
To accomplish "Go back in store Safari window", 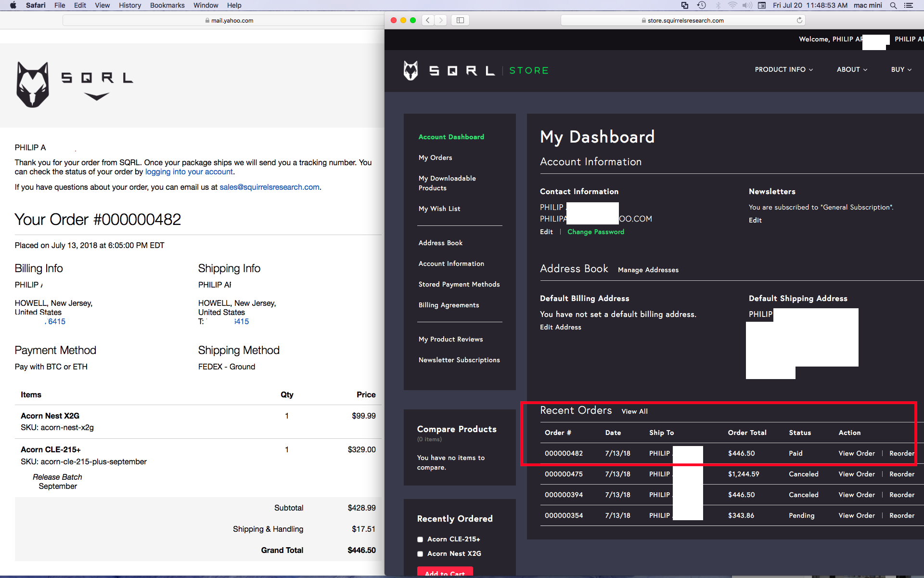I will 428,20.
